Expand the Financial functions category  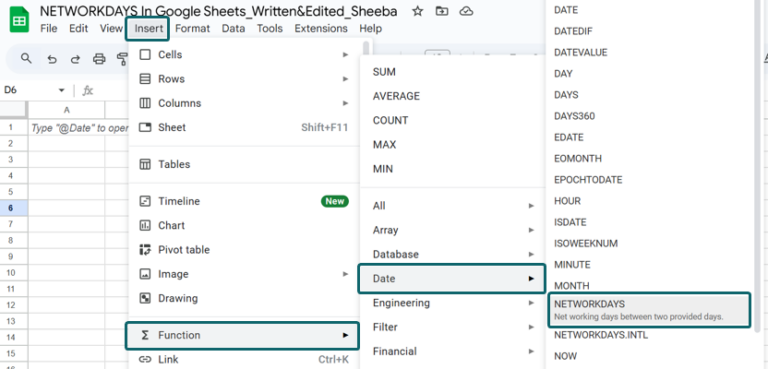point(453,351)
